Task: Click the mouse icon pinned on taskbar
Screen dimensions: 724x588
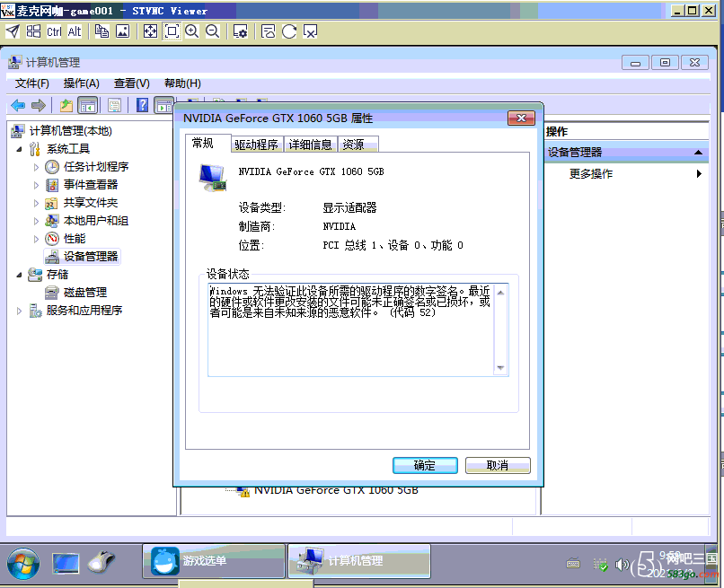Action: click(102, 562)
